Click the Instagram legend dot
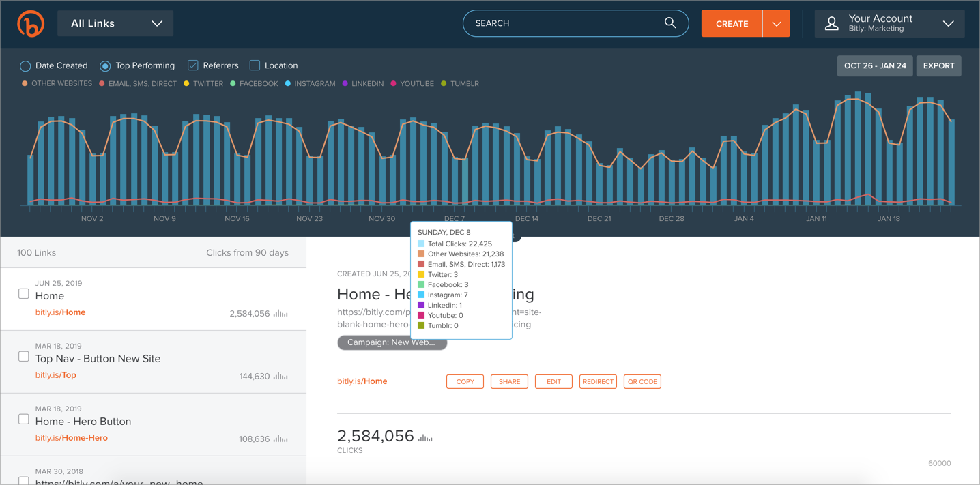 (x=287, y=83)
